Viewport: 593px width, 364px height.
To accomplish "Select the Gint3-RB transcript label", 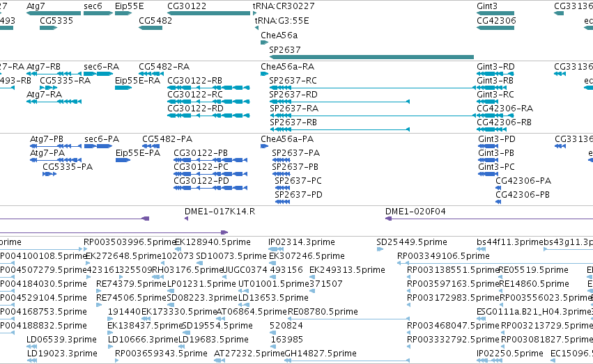I will pyautogui.click(x=495, y=81).
